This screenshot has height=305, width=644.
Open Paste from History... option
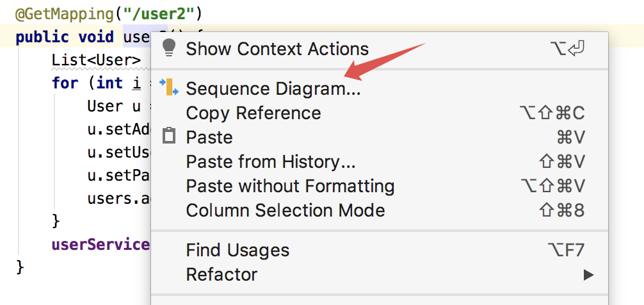tap(271, 162)
